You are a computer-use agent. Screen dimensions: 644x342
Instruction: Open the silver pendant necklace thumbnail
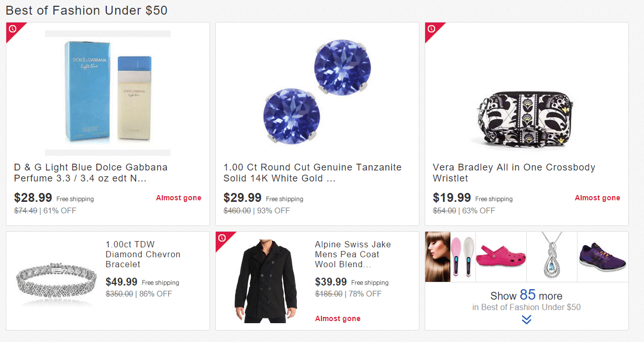(x=552, y=256)
